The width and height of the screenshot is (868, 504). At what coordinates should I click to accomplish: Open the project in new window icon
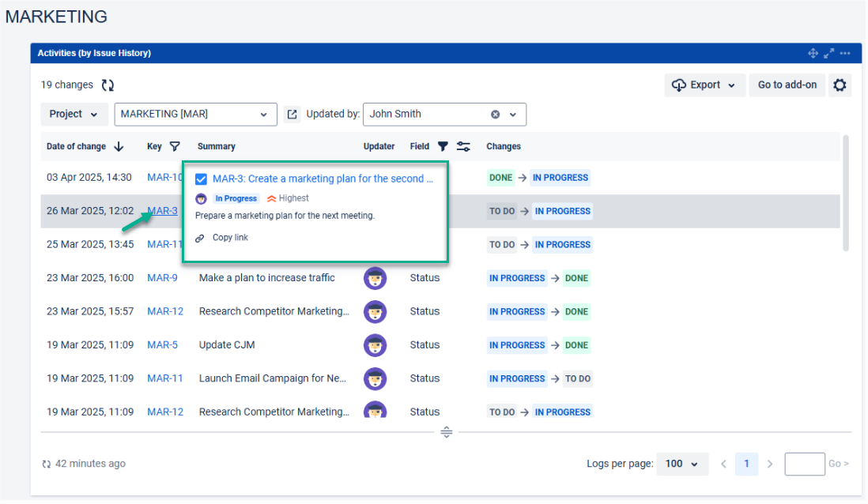click(x=292, y=115)
